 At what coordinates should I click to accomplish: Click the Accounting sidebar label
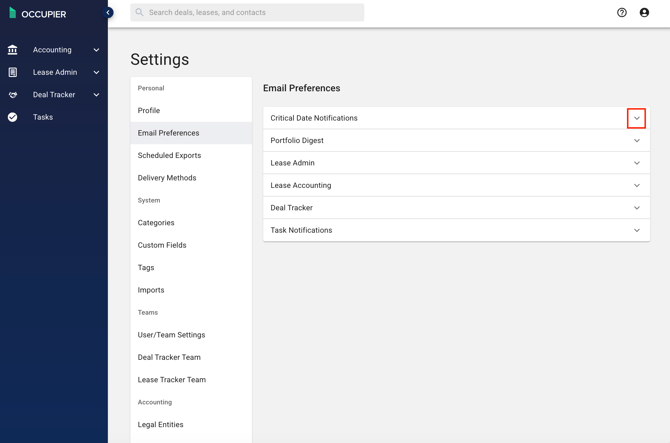52,50
